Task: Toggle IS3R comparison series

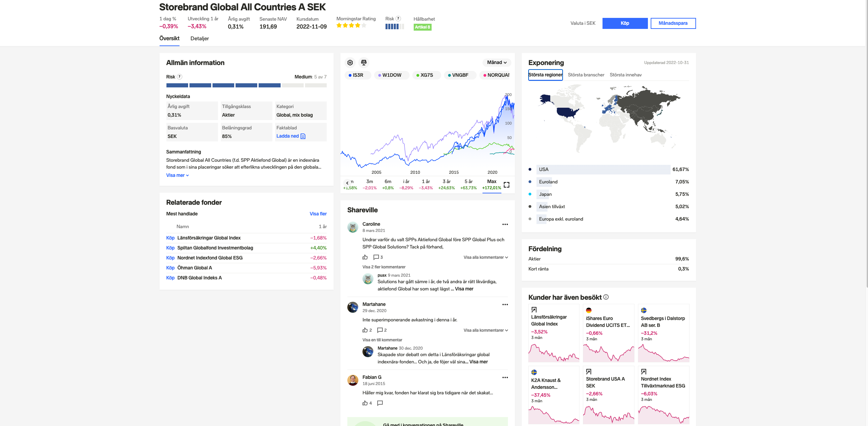Action: click(357, 75)
